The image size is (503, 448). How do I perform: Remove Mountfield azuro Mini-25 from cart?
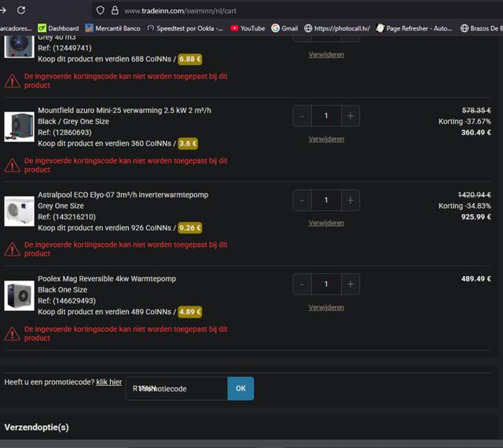(326, 139)
